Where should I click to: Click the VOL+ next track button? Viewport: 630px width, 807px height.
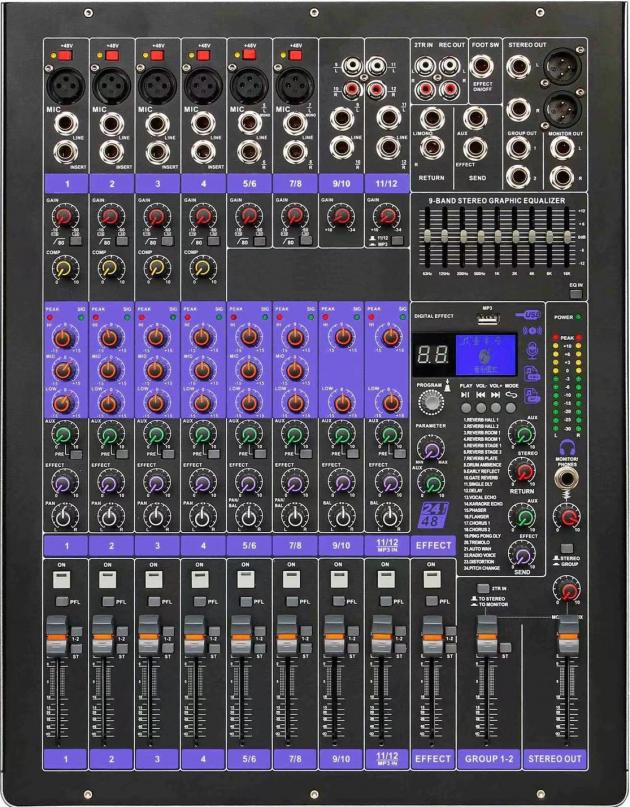tap(496, 408)
